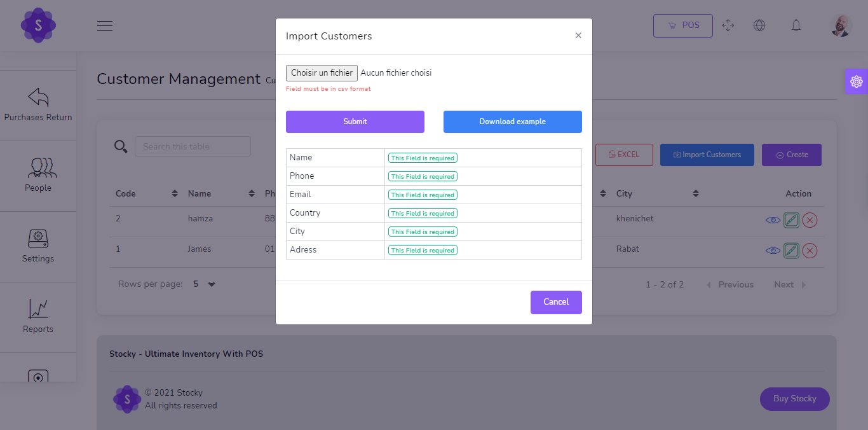
Task: Click Choisir un fichier to pick a file
Action: (x=322, y=73)
